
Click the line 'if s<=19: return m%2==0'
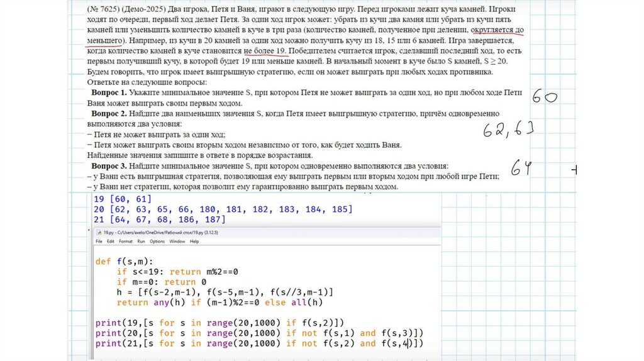click(177, 272)
